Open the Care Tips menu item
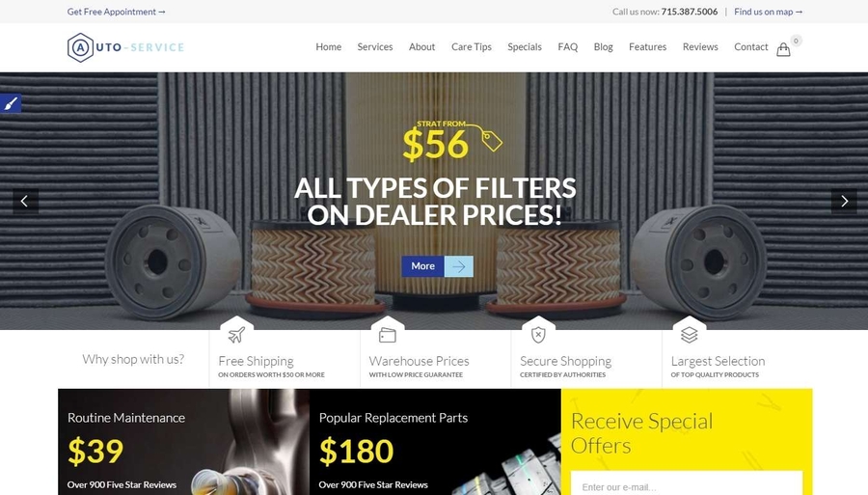 (x=471, y=47)
